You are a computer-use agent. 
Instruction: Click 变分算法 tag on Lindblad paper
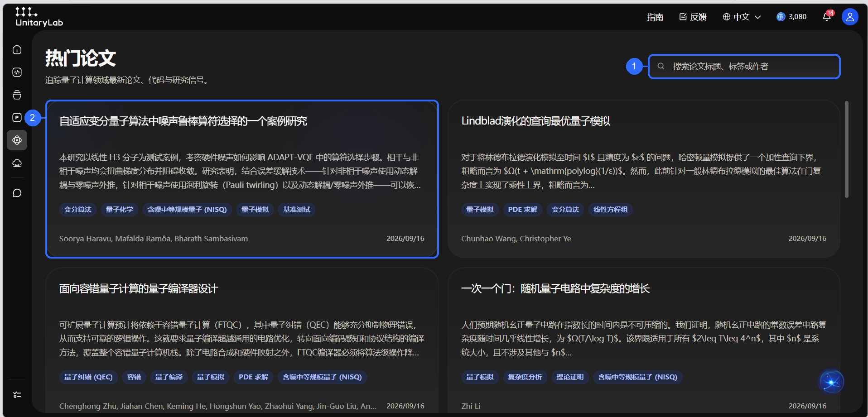(x=565, y=210)
